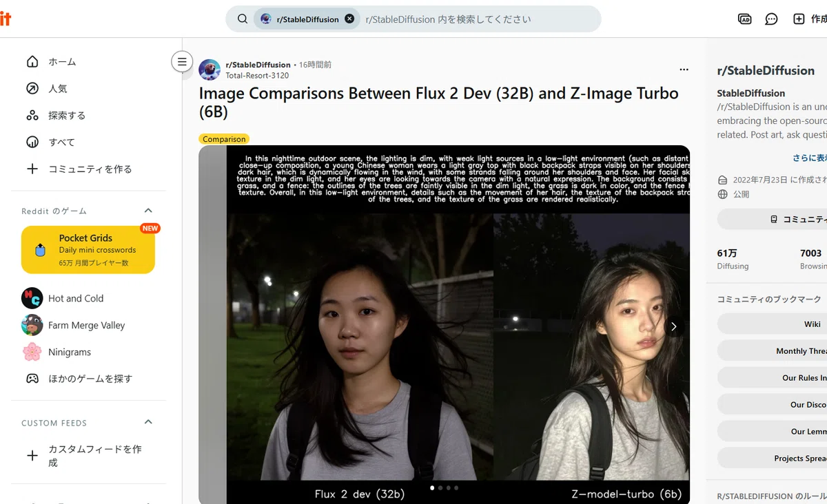Click コミュニティを作る create community

tap(88, 169)
